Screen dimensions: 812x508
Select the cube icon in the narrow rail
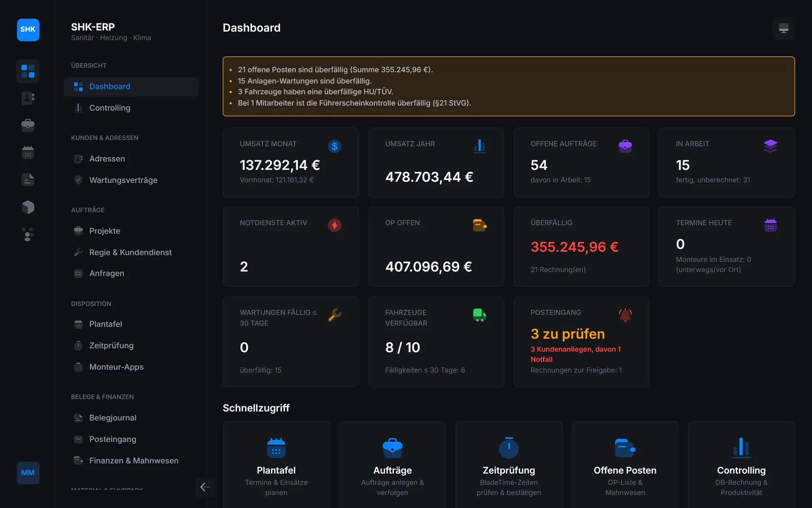pyautogui.click(x=28, y=207)
